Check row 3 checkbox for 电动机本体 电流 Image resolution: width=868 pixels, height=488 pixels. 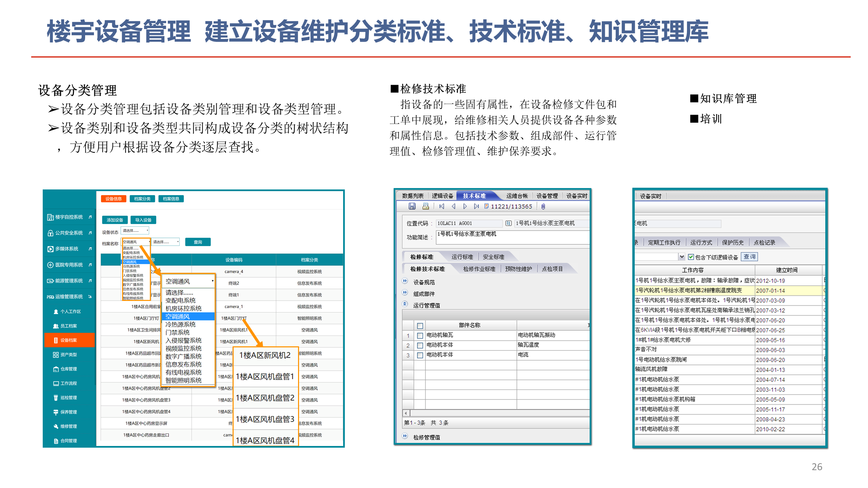[420, 355]
